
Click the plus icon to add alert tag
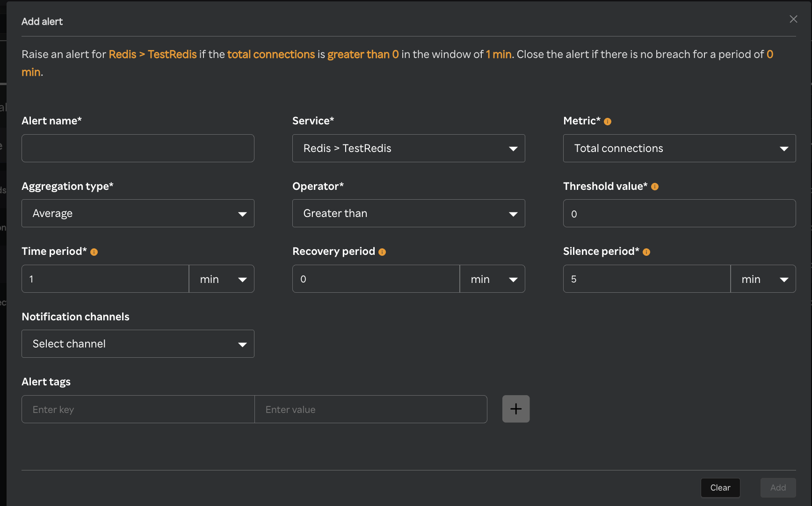pos(516,409)
